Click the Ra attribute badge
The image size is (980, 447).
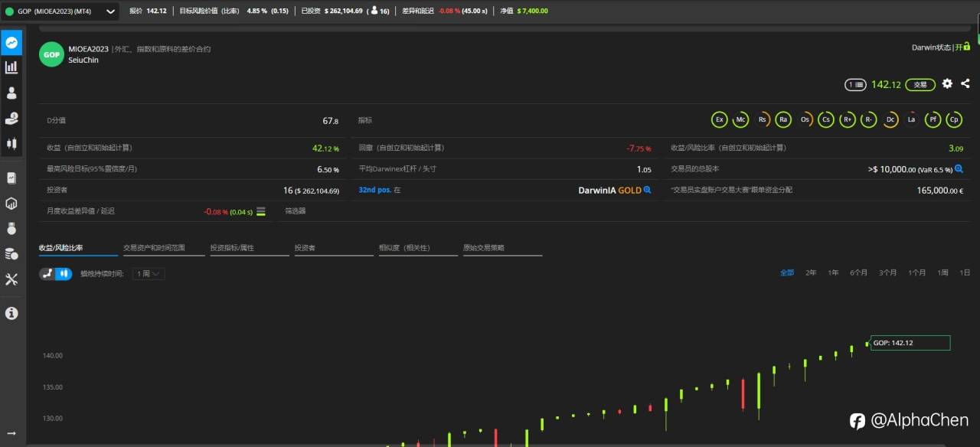point(782,120)
